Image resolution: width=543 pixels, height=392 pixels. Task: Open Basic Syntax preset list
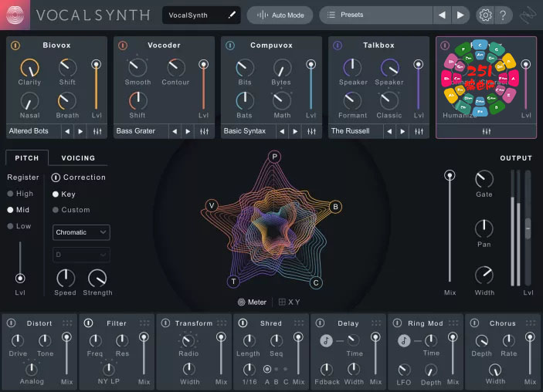[x=248, y=131]
